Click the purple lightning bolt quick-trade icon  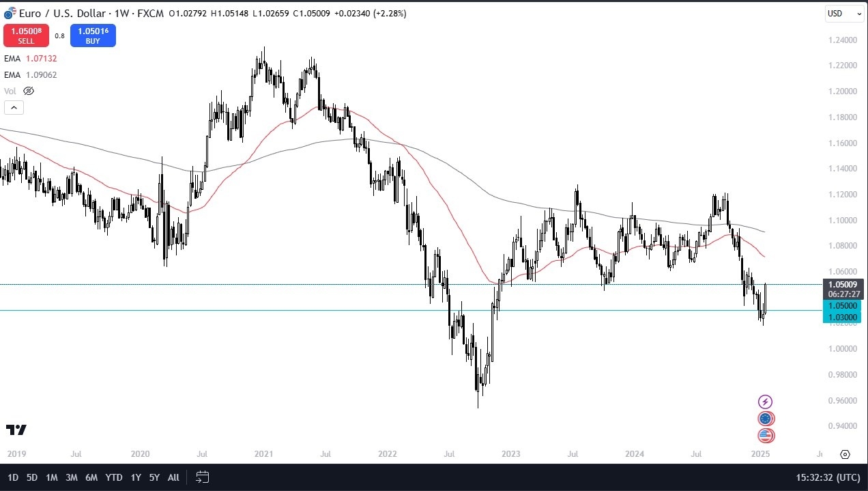pos(766,402)
